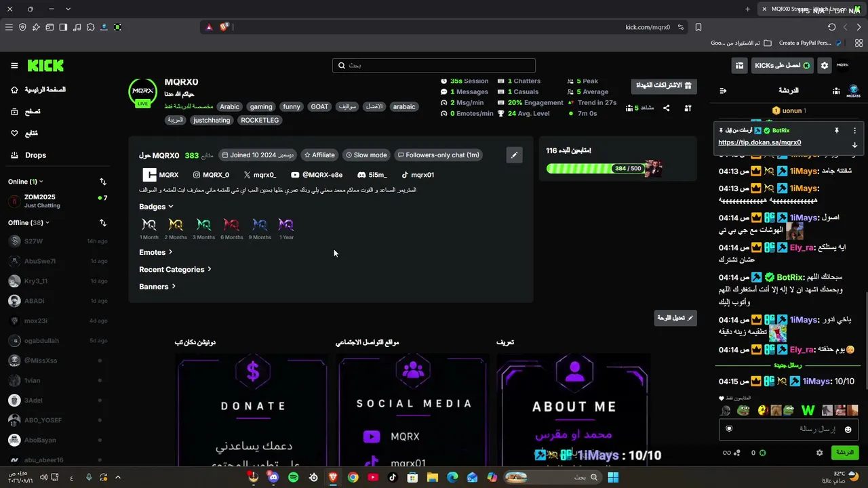Open the 5i5m_ Discord link

pos(372,175)
